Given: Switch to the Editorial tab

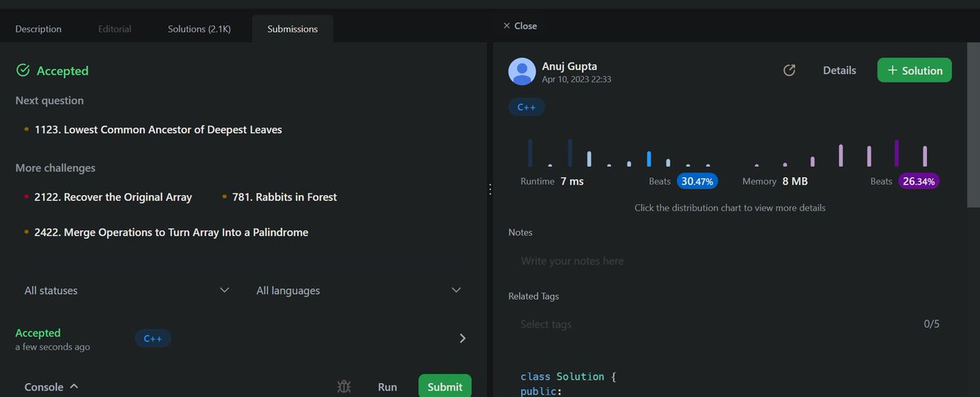Looking at the screenshot, I should (114, 29).
